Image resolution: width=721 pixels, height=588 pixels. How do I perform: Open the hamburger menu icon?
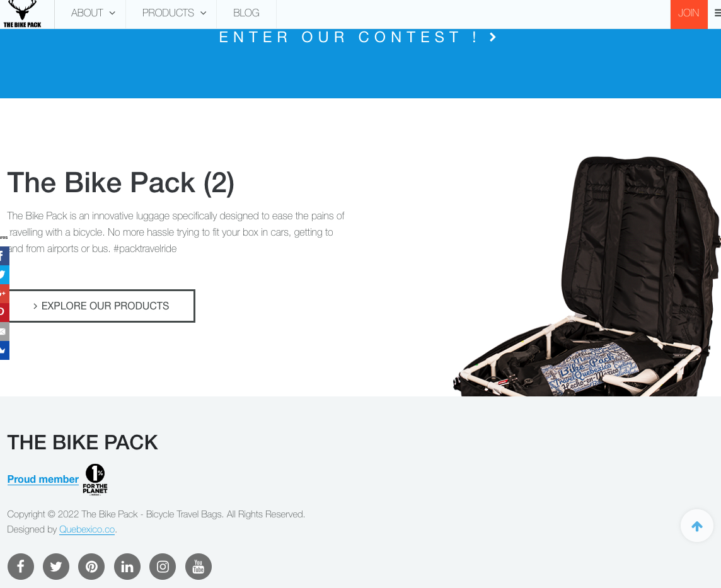[717, 13]
